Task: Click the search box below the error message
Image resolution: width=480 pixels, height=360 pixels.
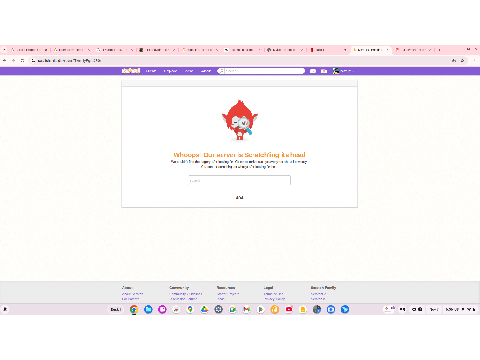Action: (240, 180)
